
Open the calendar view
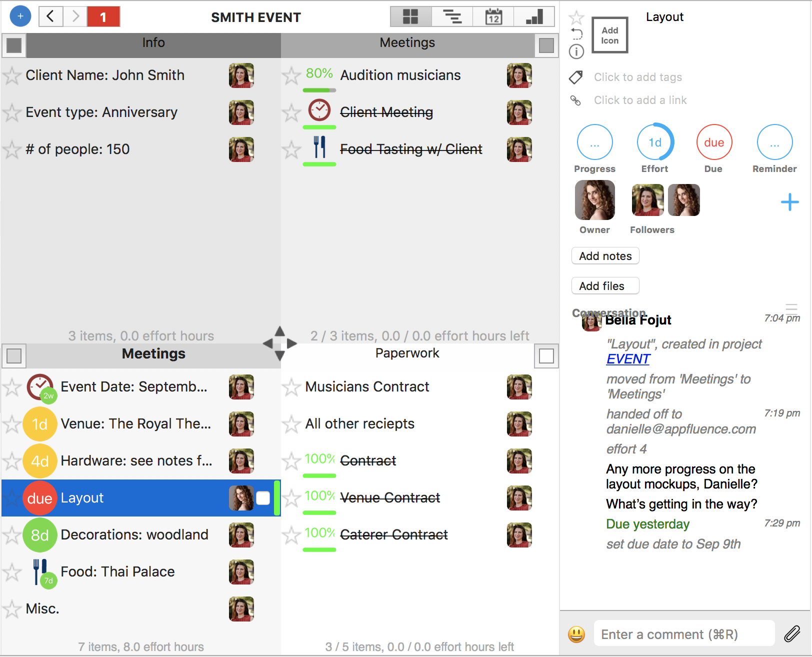493,17
